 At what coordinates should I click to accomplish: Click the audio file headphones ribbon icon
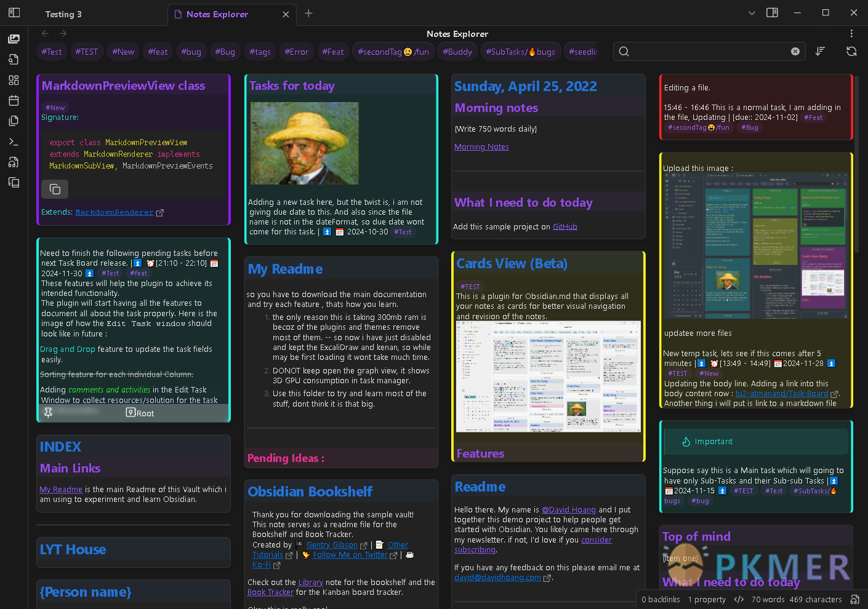14,162
